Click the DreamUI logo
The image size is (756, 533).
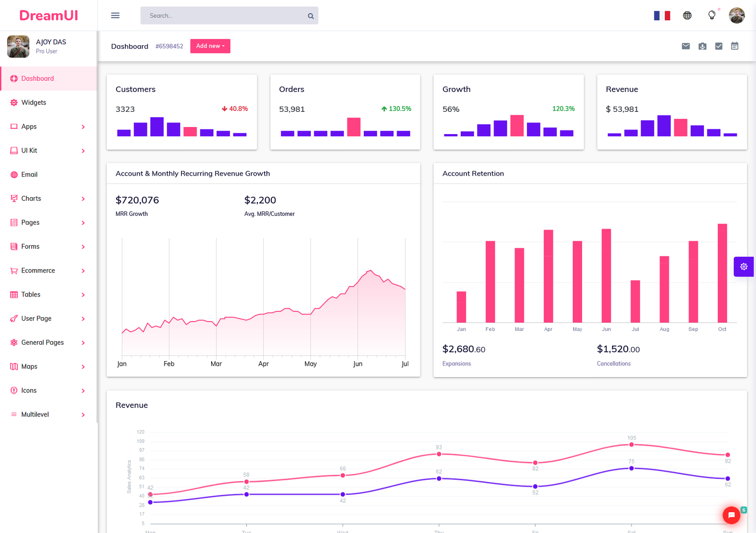49,16
